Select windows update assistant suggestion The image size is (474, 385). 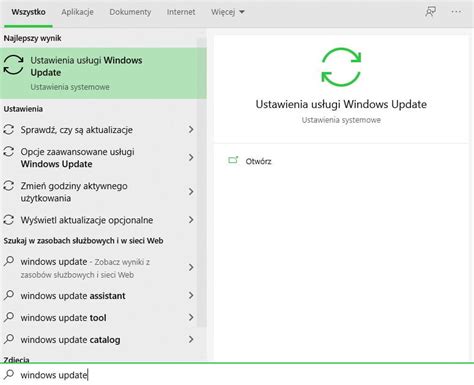click(x=98, y=296)
